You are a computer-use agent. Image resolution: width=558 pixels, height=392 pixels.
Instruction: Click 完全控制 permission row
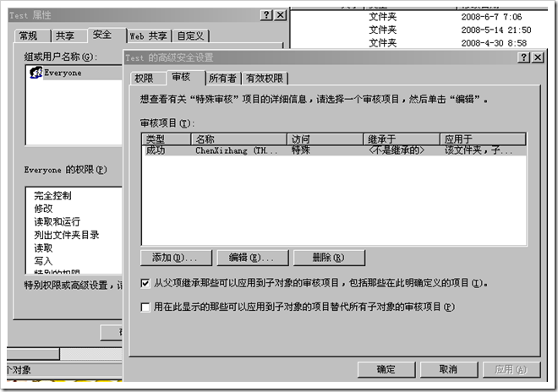52,196
